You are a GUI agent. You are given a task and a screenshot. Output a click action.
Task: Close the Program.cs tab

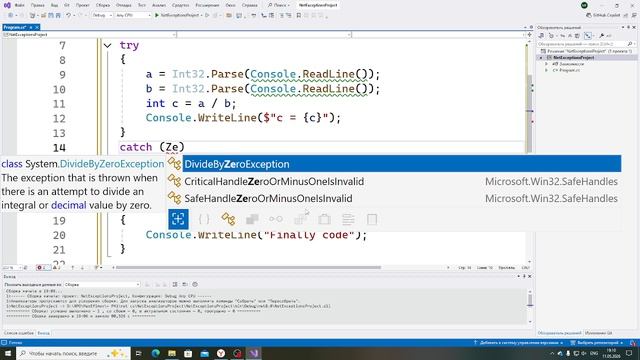point(37,27)
